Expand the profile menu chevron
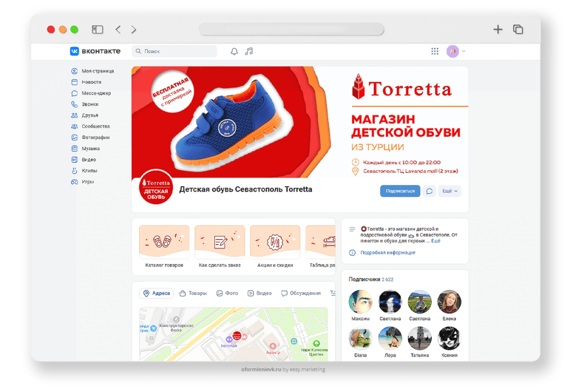The height and width of the screenshot is (392, 567). pyautogui.click(x=463, y=51)
